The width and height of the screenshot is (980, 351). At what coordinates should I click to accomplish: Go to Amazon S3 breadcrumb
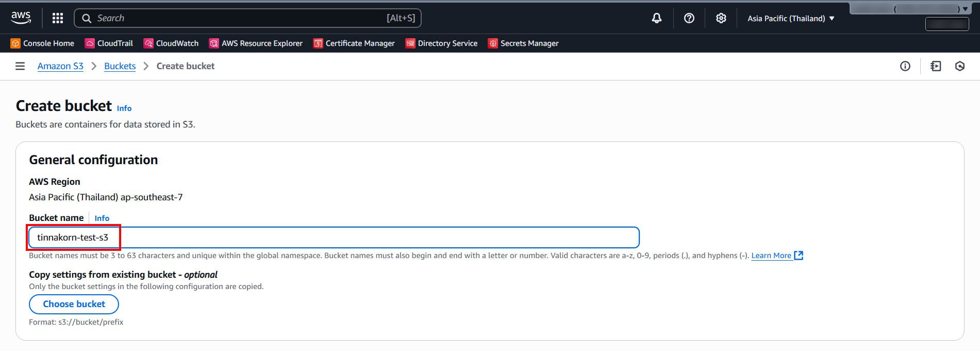60,66
